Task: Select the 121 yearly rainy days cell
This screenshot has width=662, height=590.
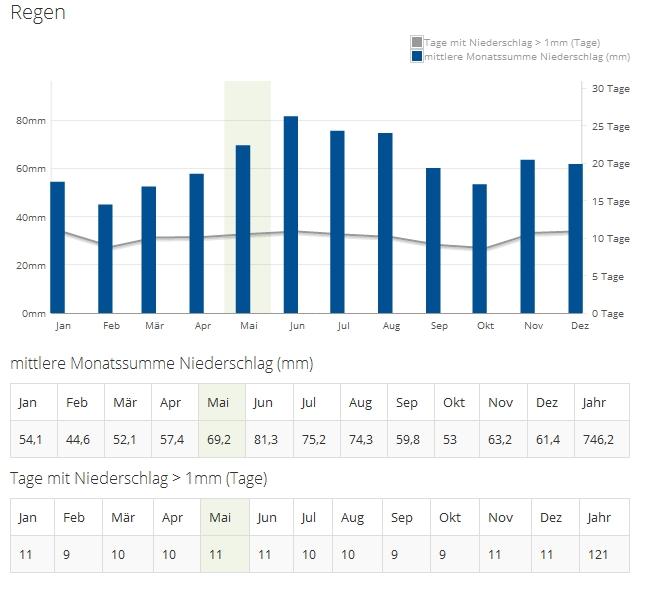Action: (x=597, y=554)
